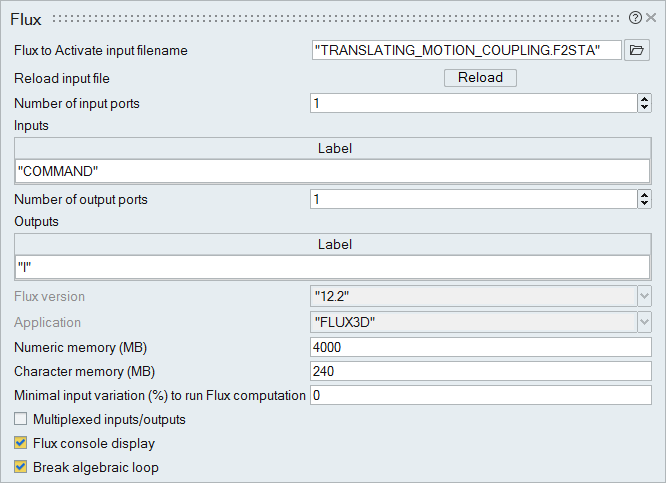Toggle Flux console display checkbox
Image resolution: width=666 pixels, height=483 pixels.
(20, 443)
